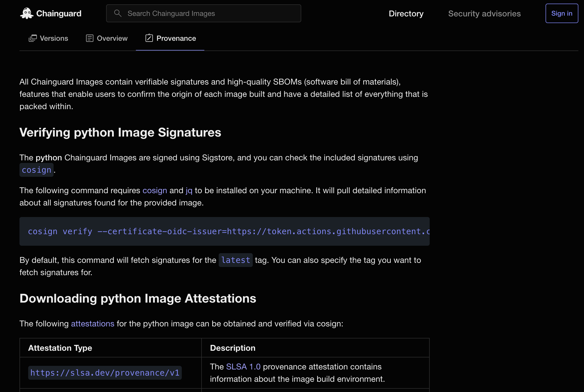Open the attestations link

[x=93, y=324]
